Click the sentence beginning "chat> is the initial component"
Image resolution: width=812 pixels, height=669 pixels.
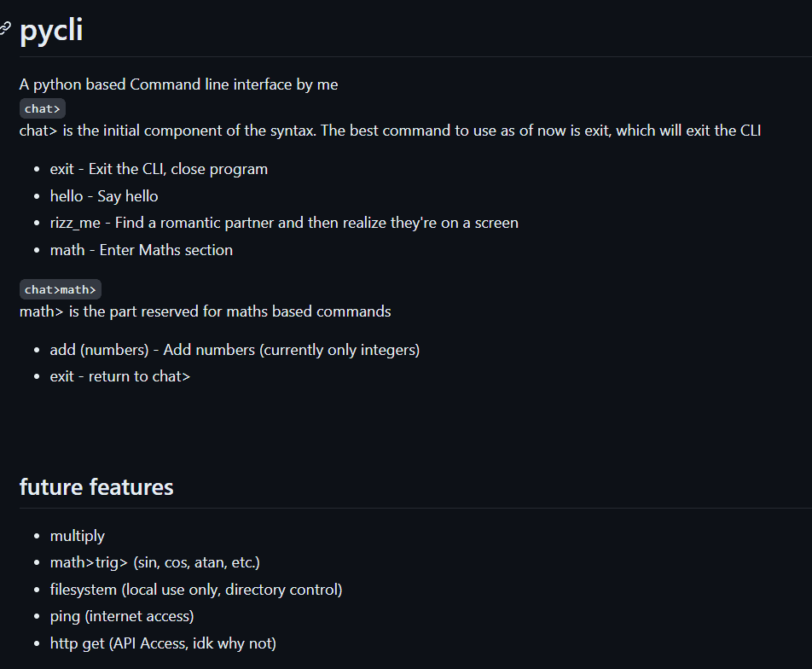(390, 131)
